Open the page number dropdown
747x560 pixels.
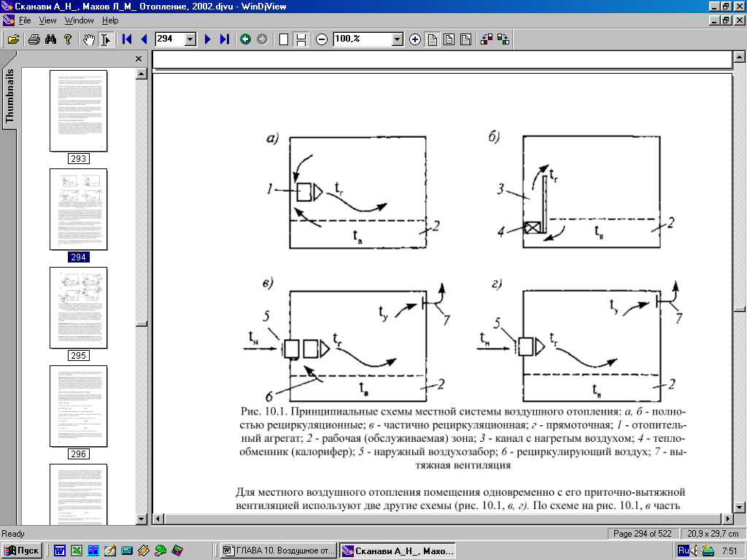click(190, 39)
